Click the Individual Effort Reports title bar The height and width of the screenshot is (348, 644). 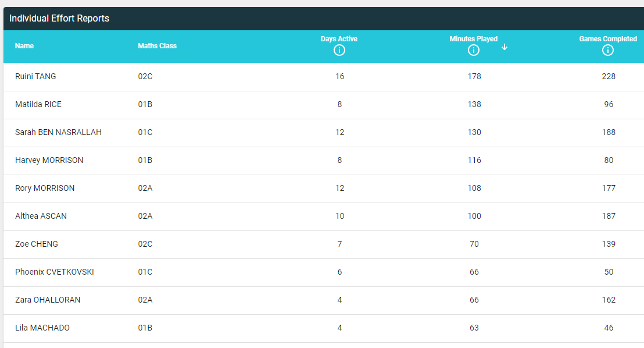coord(59,19)
